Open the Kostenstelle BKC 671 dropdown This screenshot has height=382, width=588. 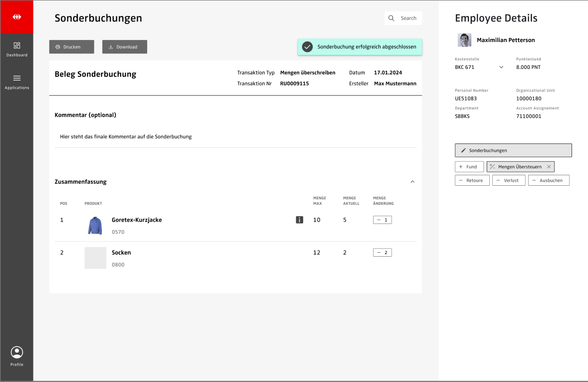coord(501,67)
